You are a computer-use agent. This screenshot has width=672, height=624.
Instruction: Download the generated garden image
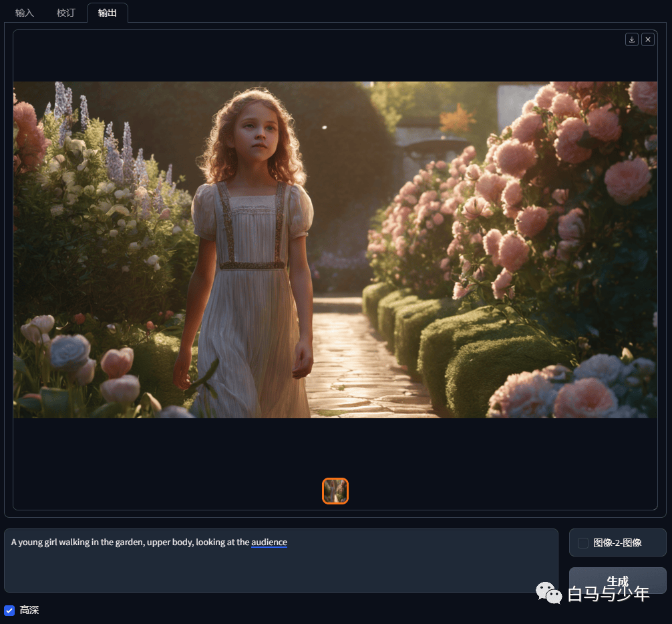coord(632,39)
